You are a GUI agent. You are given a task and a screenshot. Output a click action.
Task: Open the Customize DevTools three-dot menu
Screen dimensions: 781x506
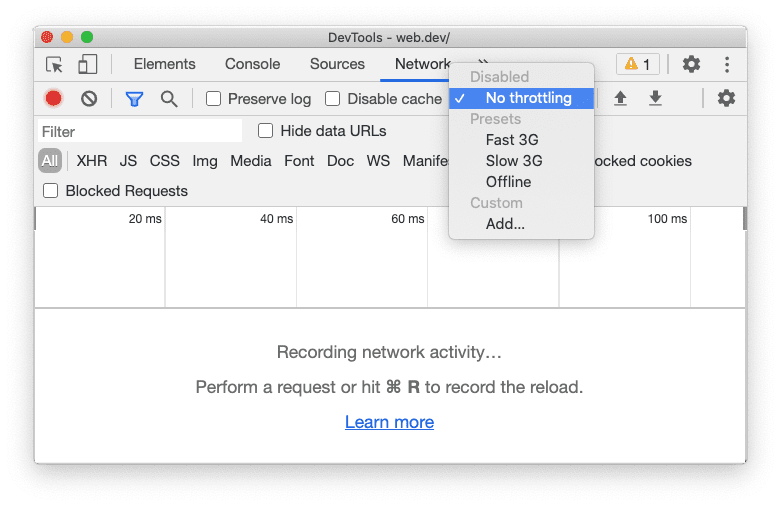[x=727, y=64]
